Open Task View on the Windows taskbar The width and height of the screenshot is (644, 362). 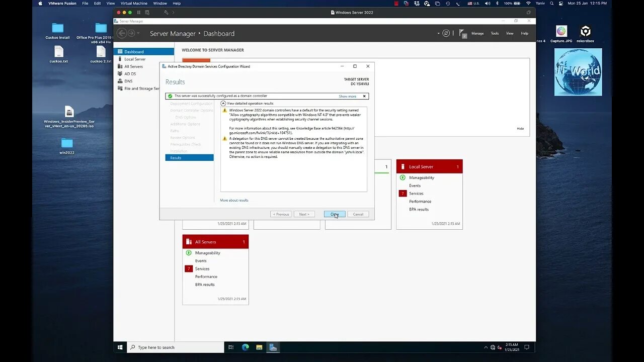click(x=231, y=347)
